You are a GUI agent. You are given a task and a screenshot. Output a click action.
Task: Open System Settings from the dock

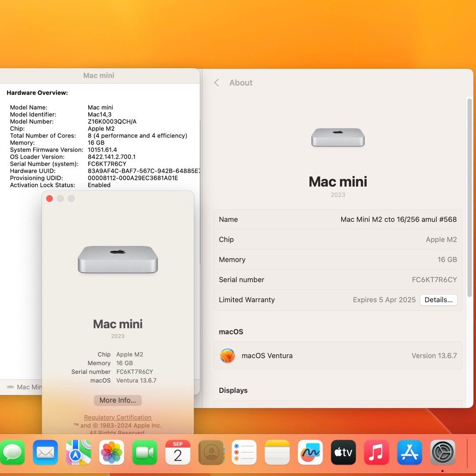tap(443, 452)
